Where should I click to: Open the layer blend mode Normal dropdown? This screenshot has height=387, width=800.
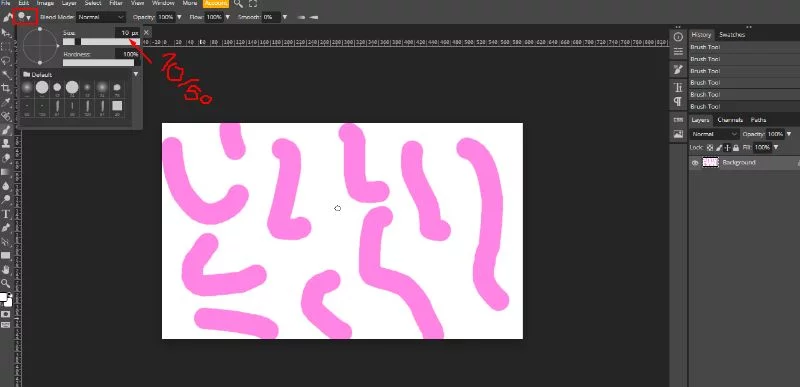tap(714, 134)
